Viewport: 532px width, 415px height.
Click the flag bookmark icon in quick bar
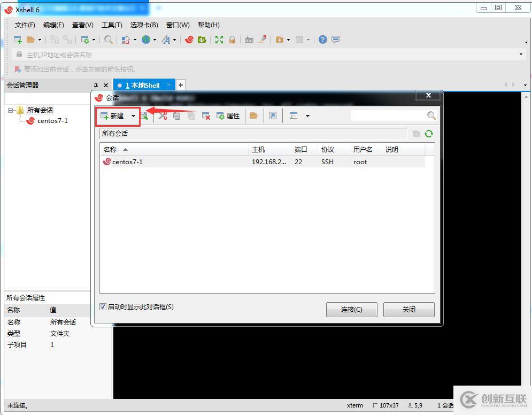pyautogui.click(x=18, y=70)
